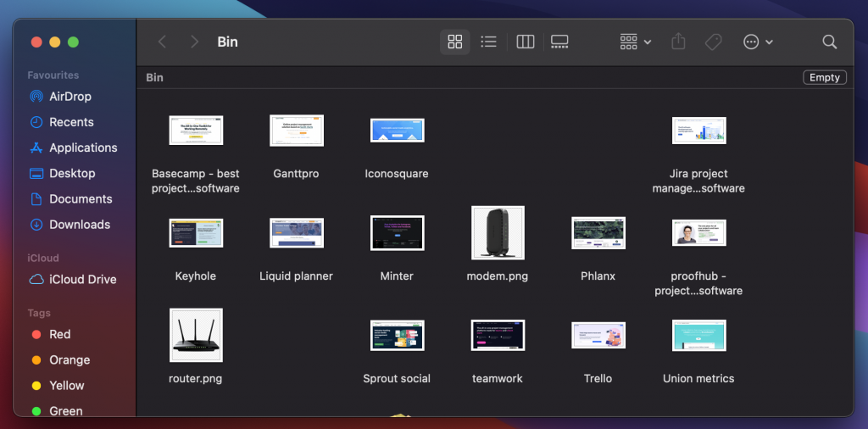This screenshot has width=868, height=429.
Task: Click the Recents clock icon
Action: [36, 122]
